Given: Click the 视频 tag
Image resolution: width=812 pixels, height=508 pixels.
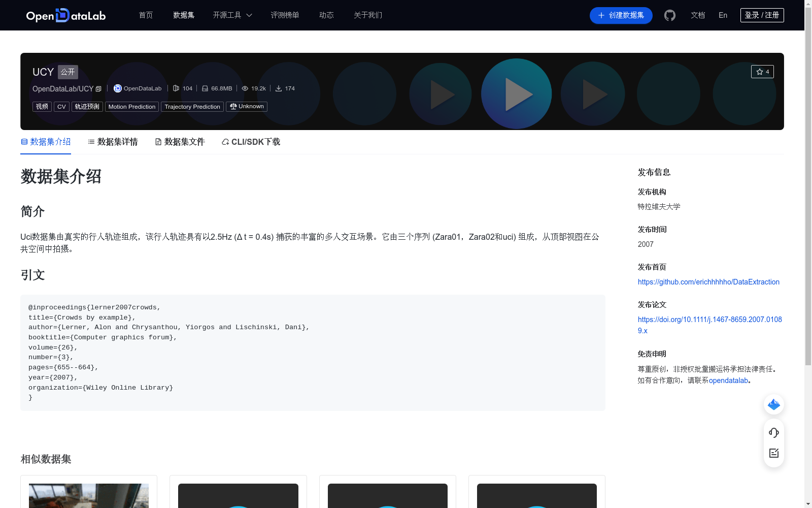Looking at the screenshot, I should point(42,107).
